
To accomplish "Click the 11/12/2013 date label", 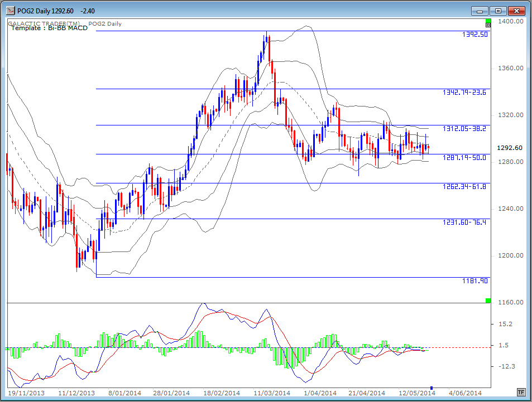I will tap(76, 393).
